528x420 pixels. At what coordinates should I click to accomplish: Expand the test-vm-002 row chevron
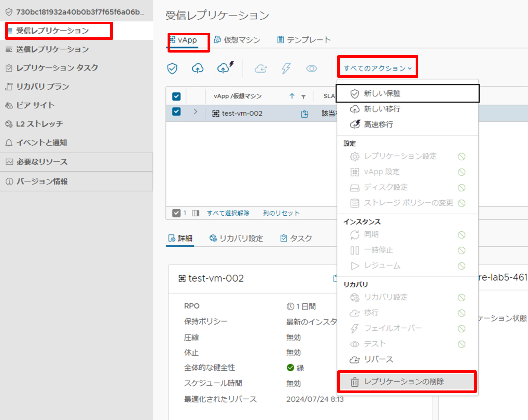(x=195, y=112)
